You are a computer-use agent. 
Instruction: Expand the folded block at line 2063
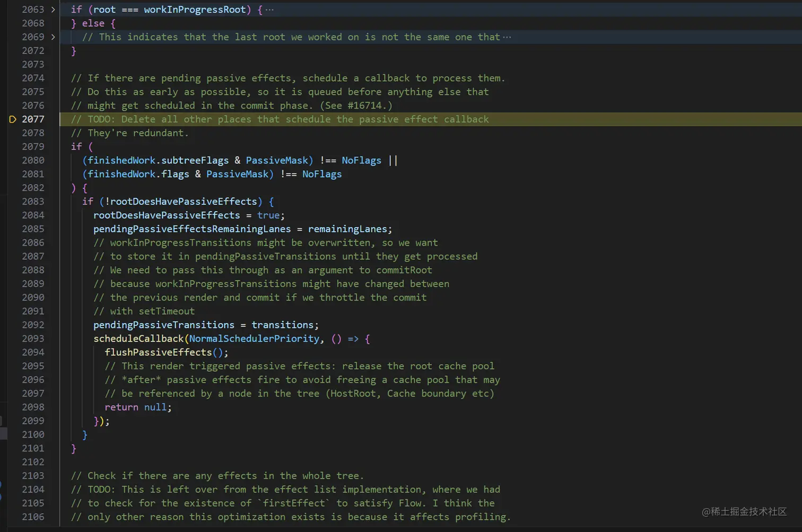point(53,10)
